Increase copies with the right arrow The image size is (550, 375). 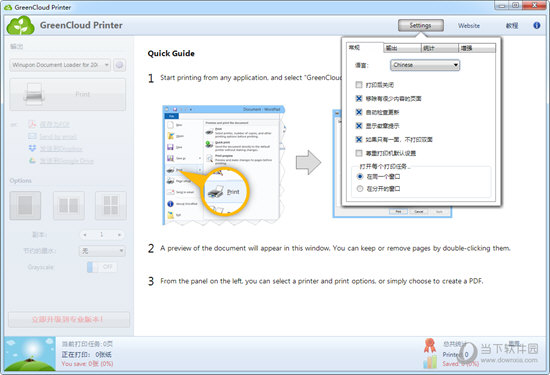[119, 235]
